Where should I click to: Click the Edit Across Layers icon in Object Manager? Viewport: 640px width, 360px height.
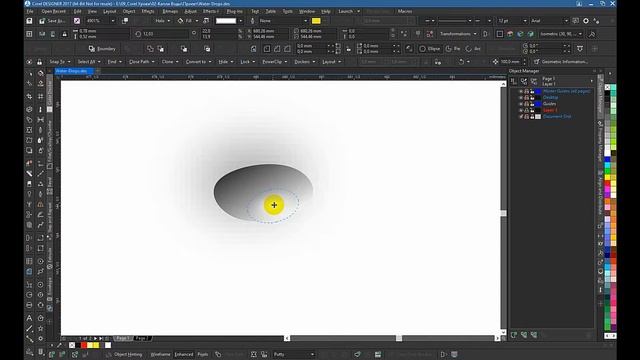[524, 81]
